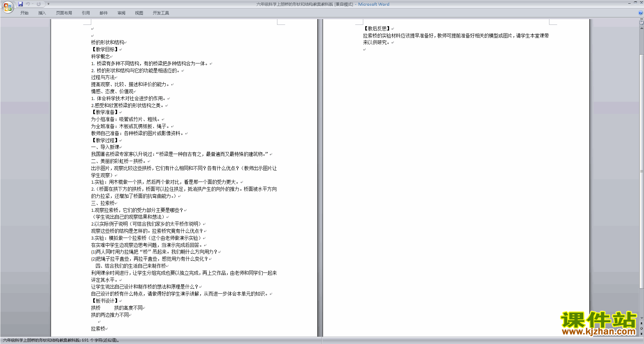The image size is (644, 344).
Task: Open the Undo history dropdown arrow
Action: pyautogui.click(x=33, y=4)
